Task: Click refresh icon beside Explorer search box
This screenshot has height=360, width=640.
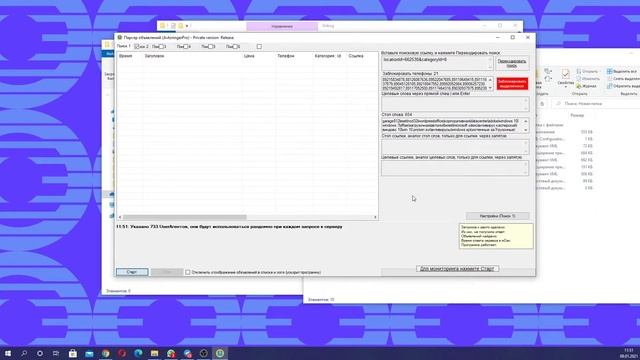Action: pyautogui.click(x=542, y=104)
